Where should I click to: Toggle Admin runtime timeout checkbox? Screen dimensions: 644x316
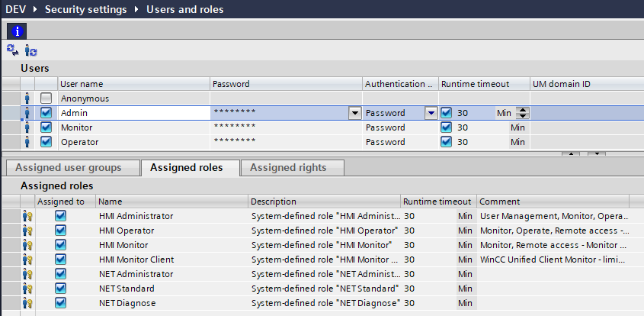pos(447,113)
